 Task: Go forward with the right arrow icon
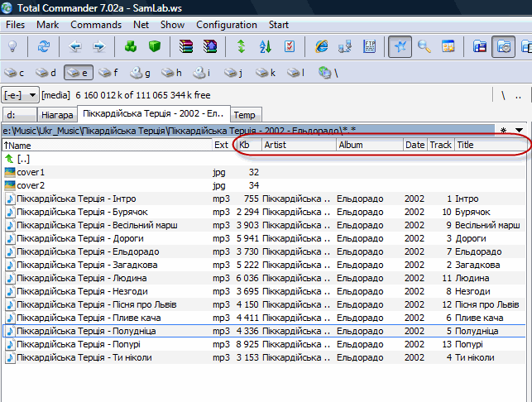point(99,46)
